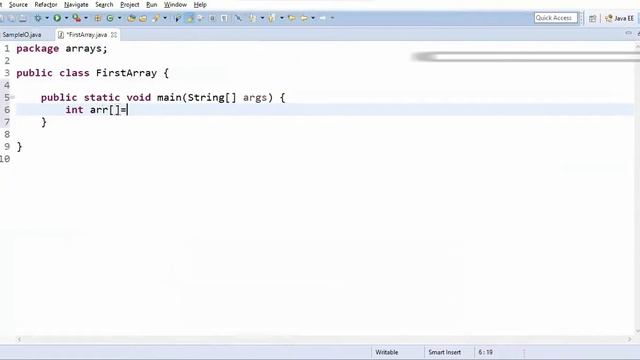Click the Search flashlight icon
Image resolution: width=640 pixels, height=360 pixels.
pyautogui.click(x=156, y=18)
